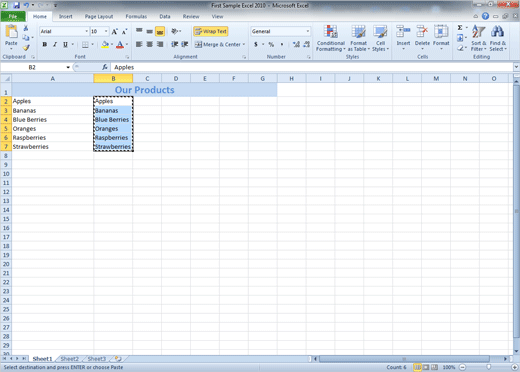Increase Decimal places
520x372 pixels.
pyautogui.click(x=296, y=44)
